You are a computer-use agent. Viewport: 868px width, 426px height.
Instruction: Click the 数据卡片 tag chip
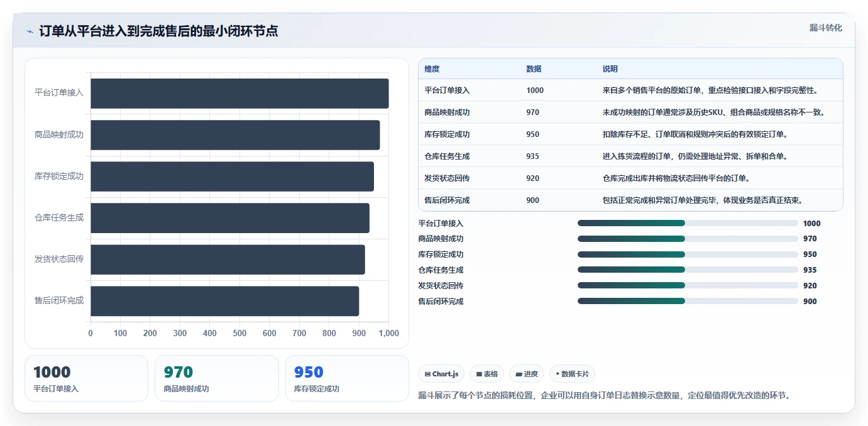(x=572, y=374)
